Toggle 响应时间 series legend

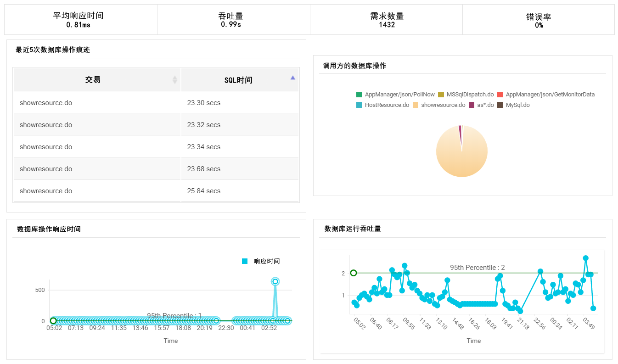point(261,261)
